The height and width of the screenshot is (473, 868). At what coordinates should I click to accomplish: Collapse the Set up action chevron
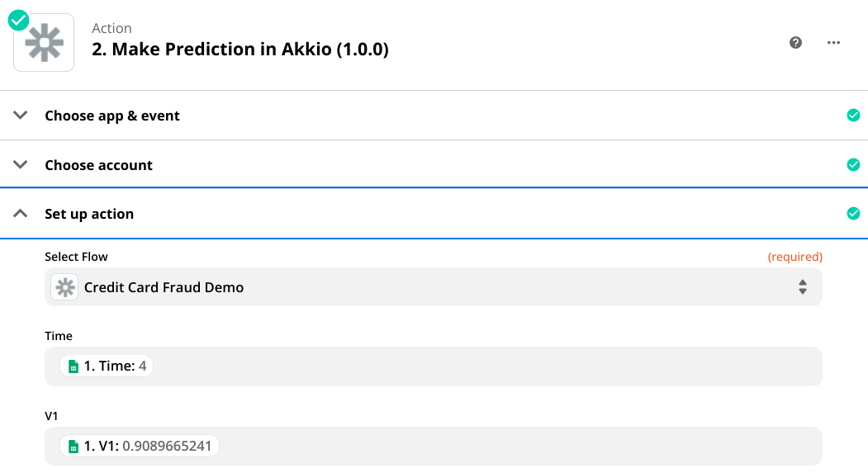21,214
